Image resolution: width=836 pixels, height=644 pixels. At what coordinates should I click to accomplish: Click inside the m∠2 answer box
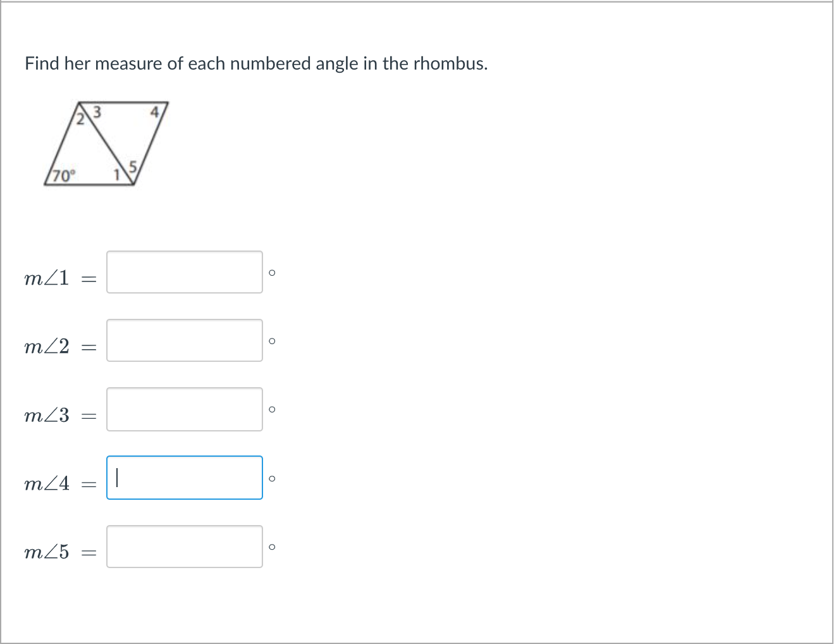184,341
